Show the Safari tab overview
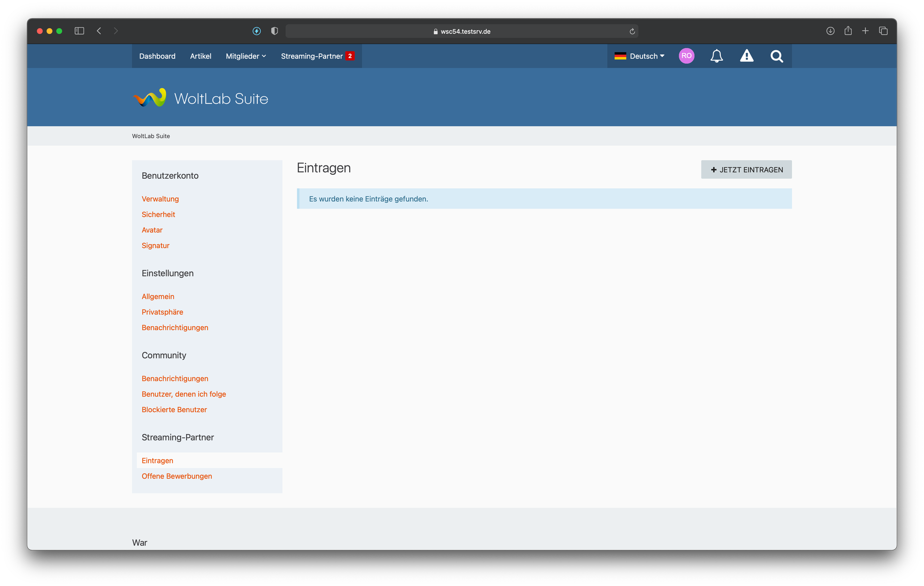This screenshot has width=924, height=586. pos(883,31)
